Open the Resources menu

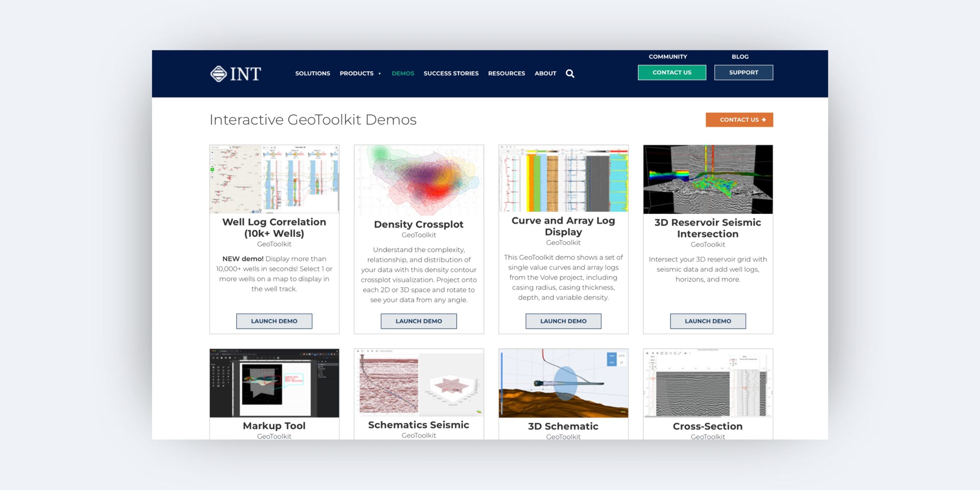tap(506, 73)
